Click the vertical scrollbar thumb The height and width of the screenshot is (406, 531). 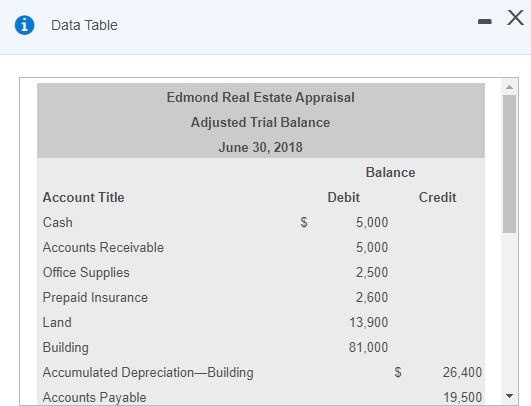pos(509,164)
